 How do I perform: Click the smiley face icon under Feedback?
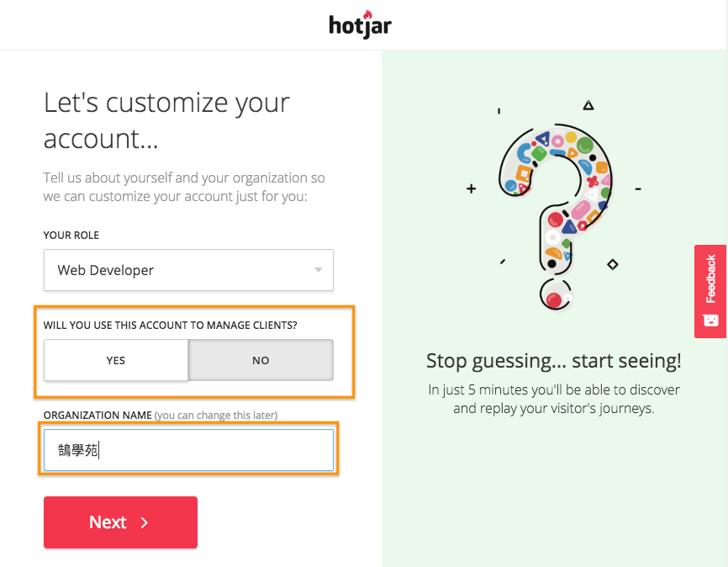710,321
